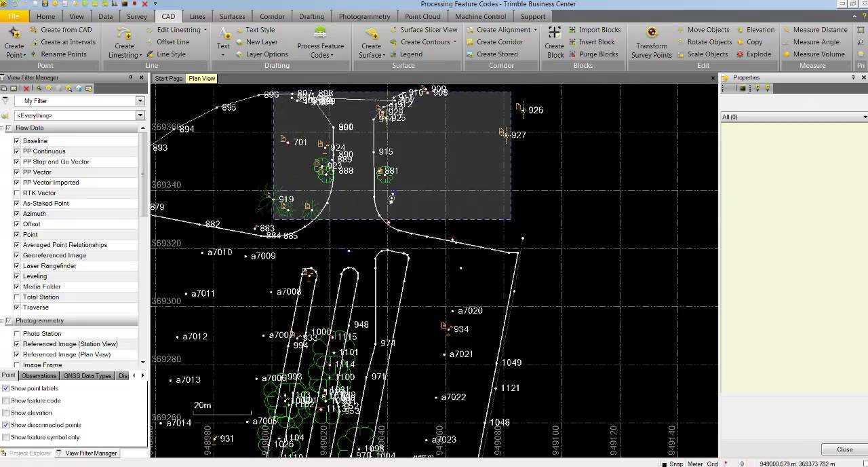Click the Create Surface icon

point(371,42)
